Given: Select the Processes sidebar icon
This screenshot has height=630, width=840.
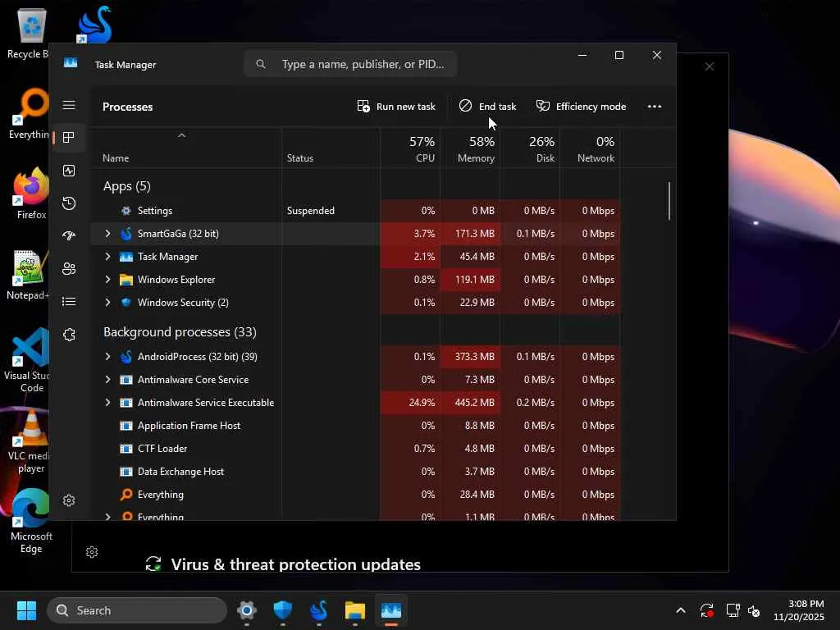Looking at the screenshot, I should point(69,138).
